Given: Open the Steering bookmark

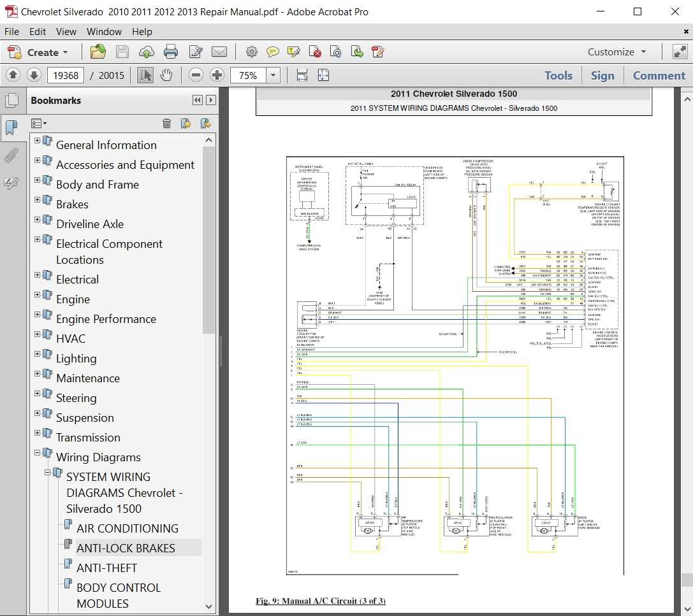Looking at the screenshot, I should (76, 398).
